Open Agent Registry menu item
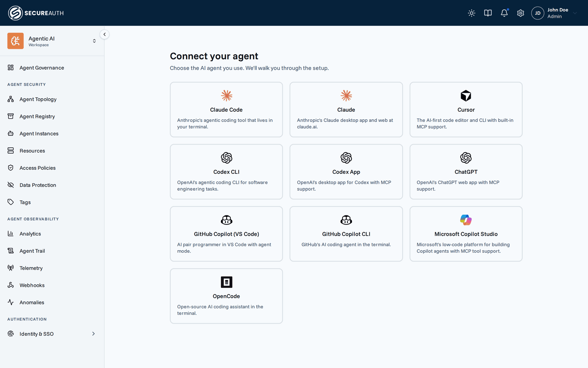 click(x=52, y=116)
